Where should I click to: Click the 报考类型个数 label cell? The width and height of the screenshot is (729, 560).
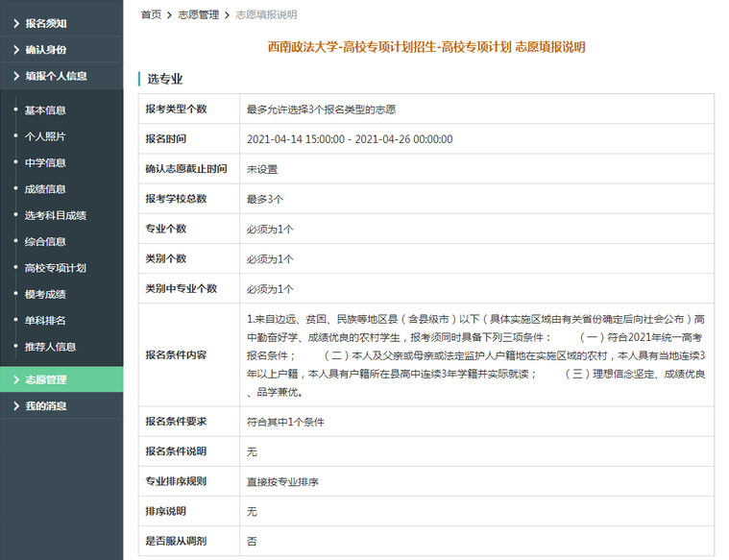(x=189, y=109)
